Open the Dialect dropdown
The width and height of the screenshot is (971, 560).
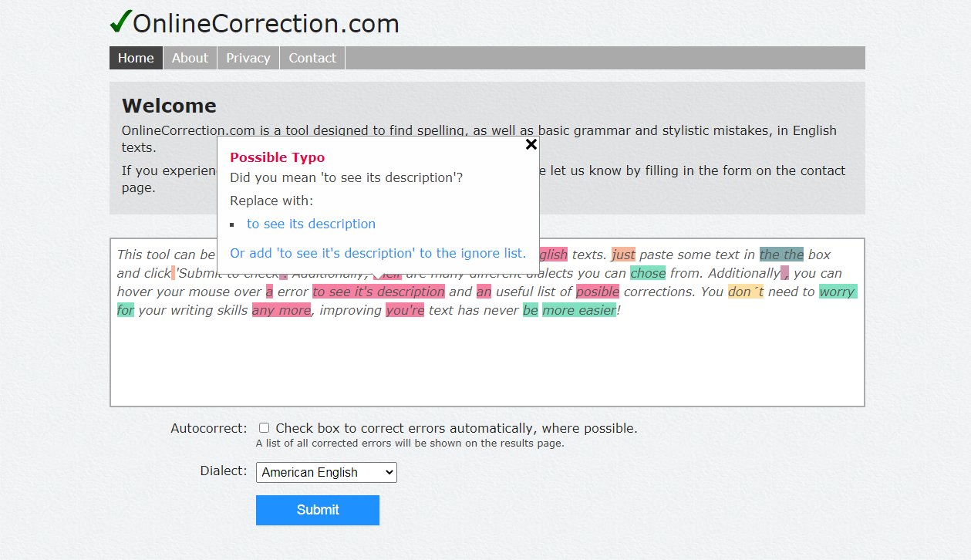pyautogui.click(x=326, y=472)
